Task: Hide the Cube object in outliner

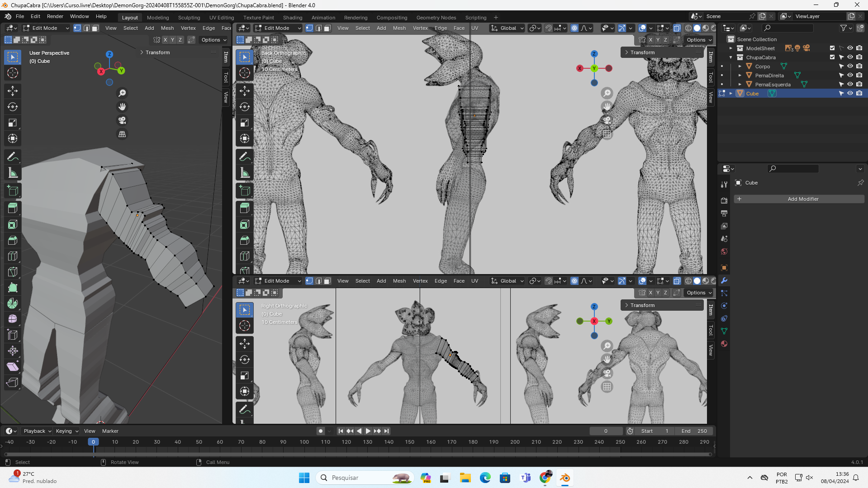Action: [x=850, y=93]
